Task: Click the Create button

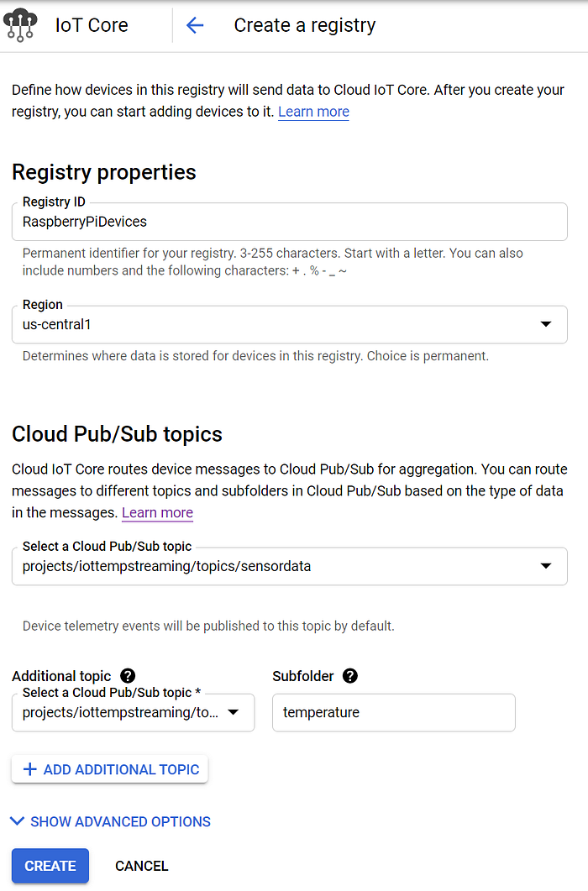Action: (x=50, y=866)
